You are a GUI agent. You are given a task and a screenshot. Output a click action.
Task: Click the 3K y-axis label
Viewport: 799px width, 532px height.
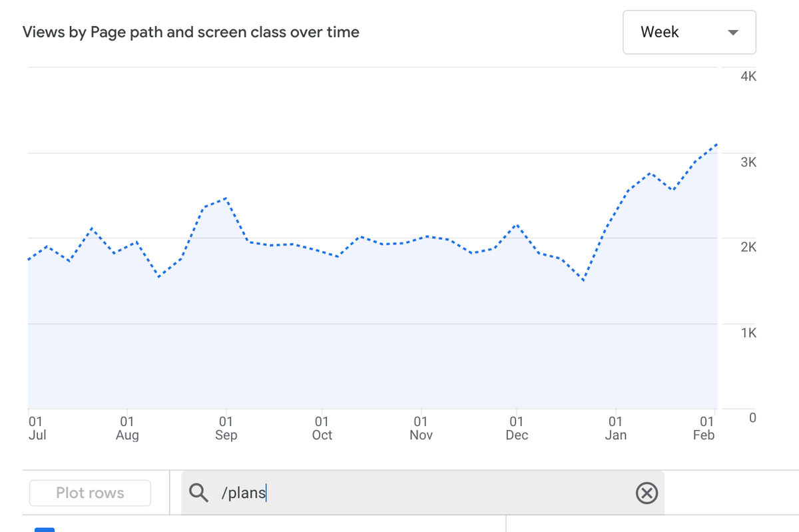pos(748,162)
